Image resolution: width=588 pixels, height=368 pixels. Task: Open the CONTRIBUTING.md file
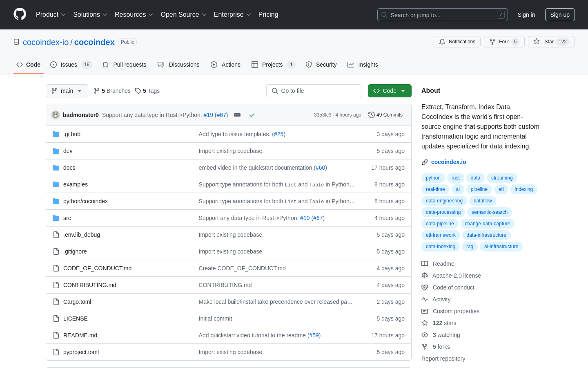pos(90,285)
